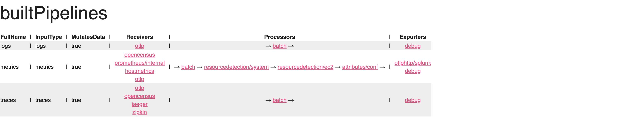
Task: Click the hostmetrics receiver link
Action: point(139,71)
